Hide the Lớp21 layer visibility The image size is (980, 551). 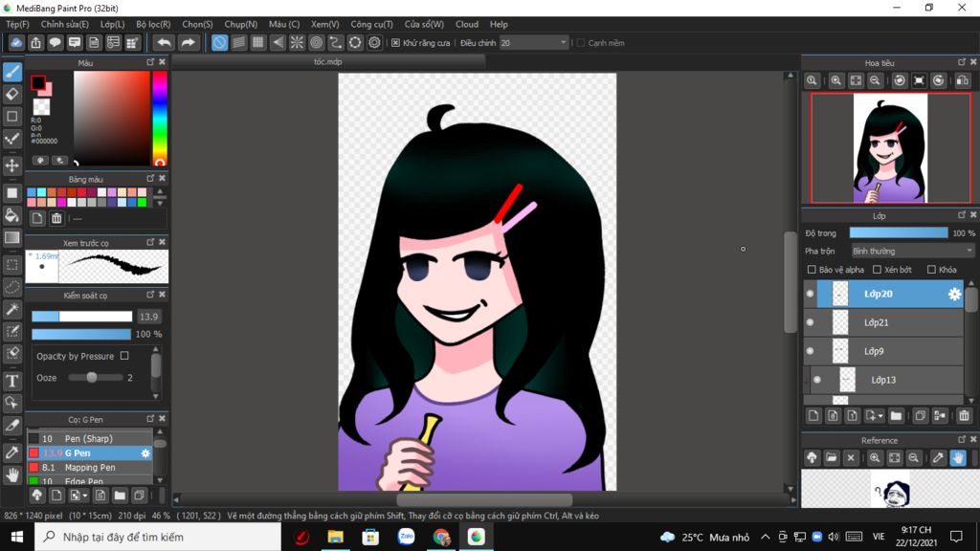pos(810,322)
